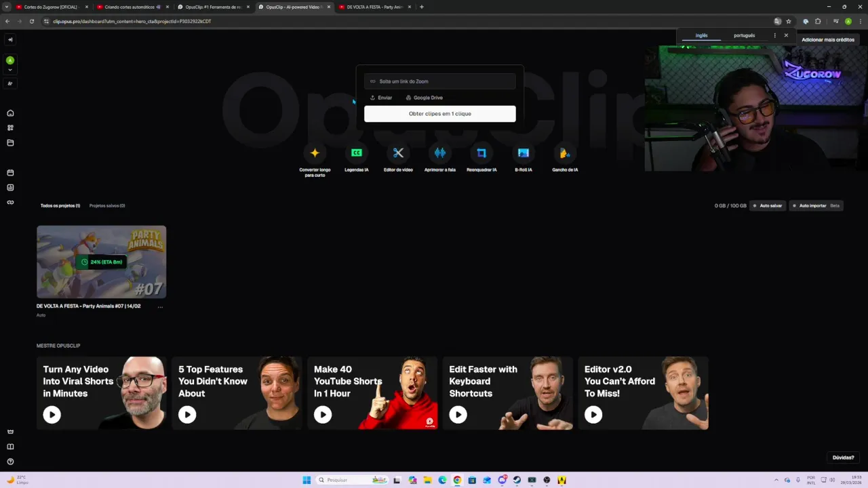Play Turn Any Video Into Viral Shorts
The width and height of the screenshot is (868, 488).
coord(52,415)
